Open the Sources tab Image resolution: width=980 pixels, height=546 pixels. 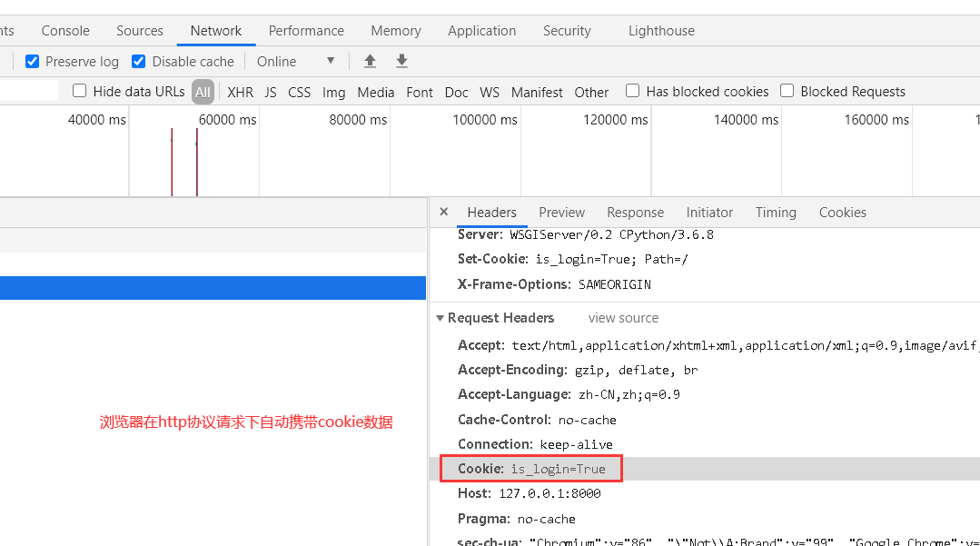139,31
